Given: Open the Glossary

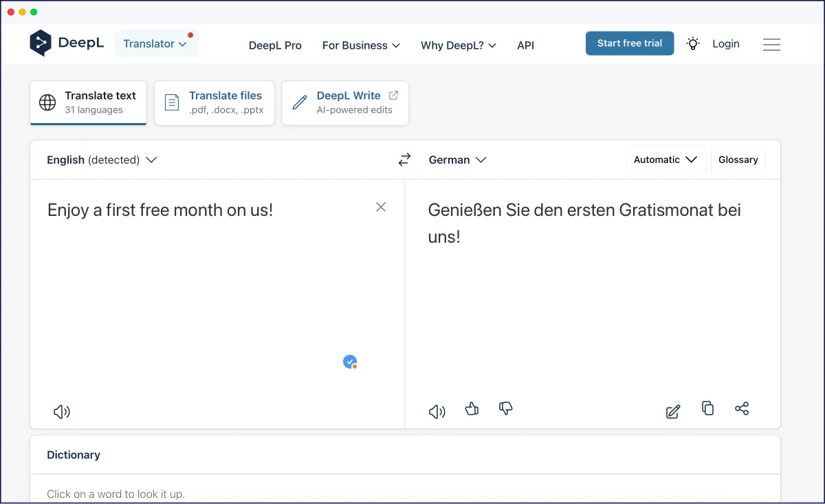Looking at the screenshot, I should (x=738, y=159).
